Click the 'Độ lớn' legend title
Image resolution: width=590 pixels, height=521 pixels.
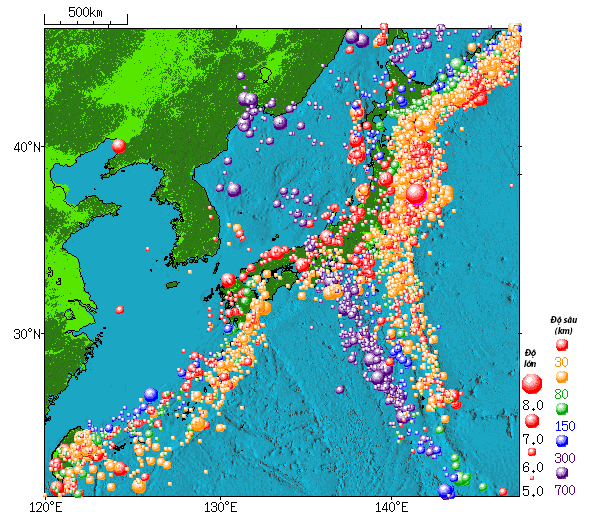[531, 358]
